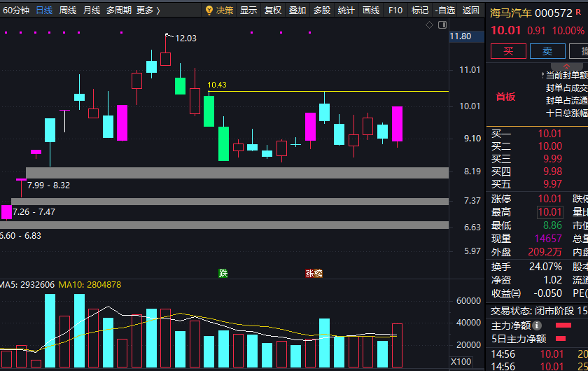The height and width of the screenshot is (371, 588).
Task: Click the blue 卖 sell button
Action: click(x=547, y=51)
